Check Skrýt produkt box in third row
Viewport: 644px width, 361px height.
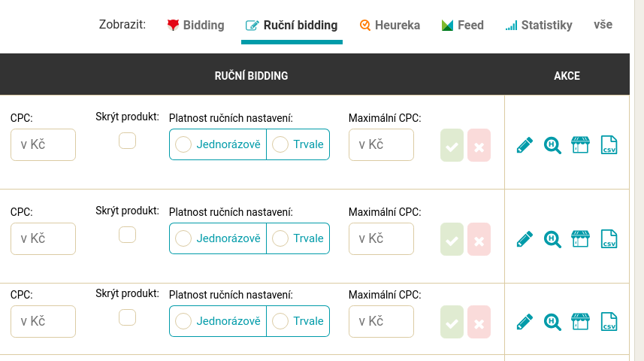pyautogui.click(x=127, y=317)
